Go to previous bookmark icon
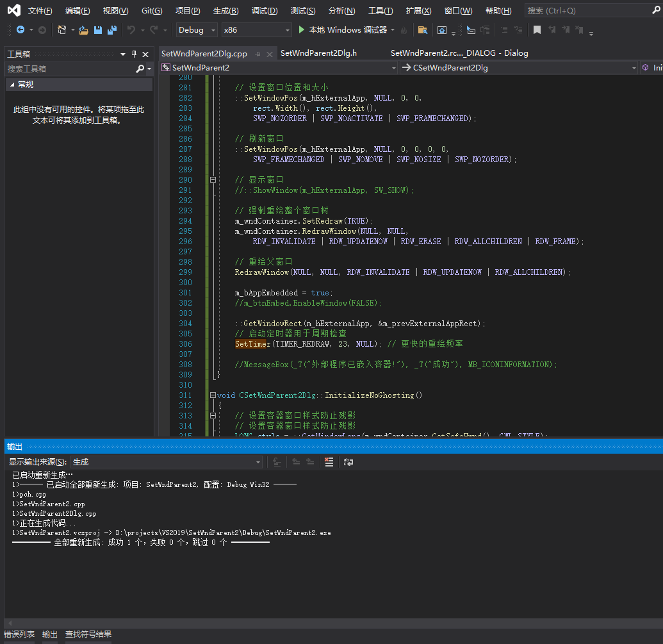This screenshot has height=644, width=663. pyautogui.click(x=552, y=29)
